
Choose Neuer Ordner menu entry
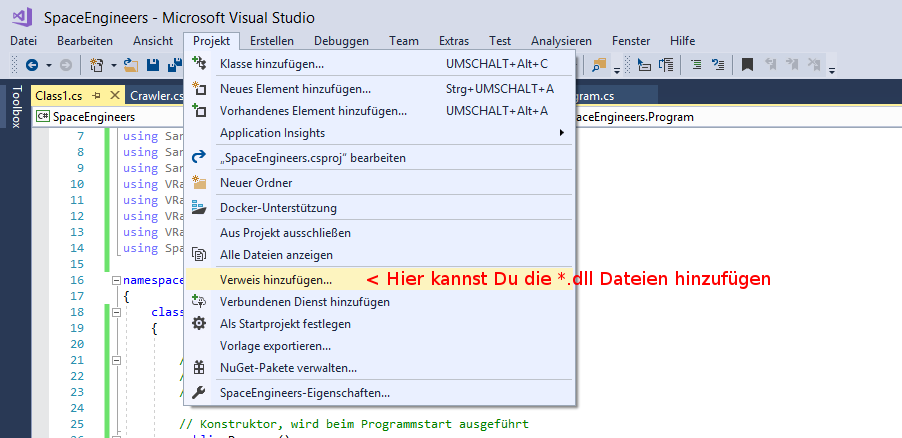coord(380,183)
